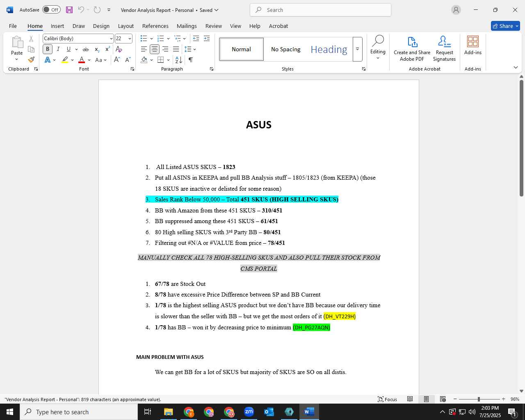Decrease paragraph indent
Screen dimensions: 525x420
click(196, 39)
